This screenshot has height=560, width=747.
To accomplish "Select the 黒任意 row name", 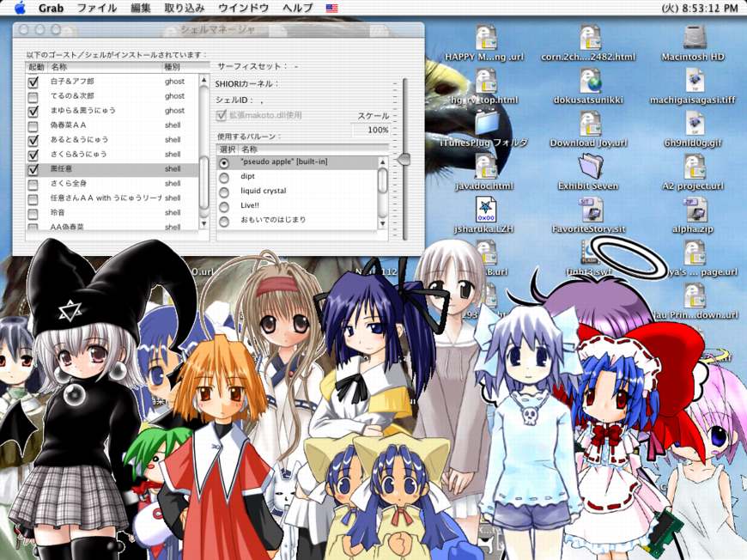I will click(x=61, y=168).
